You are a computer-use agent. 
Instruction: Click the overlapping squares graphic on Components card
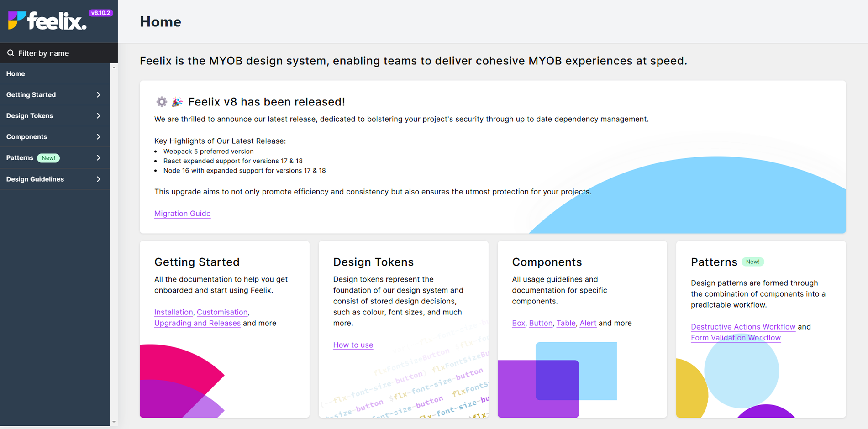(x=557, y=380)
